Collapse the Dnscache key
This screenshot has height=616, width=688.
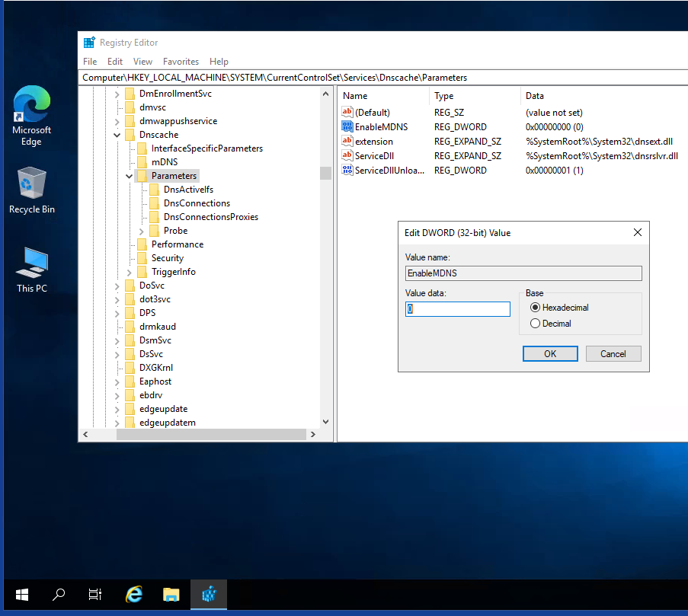click(117, 135)
